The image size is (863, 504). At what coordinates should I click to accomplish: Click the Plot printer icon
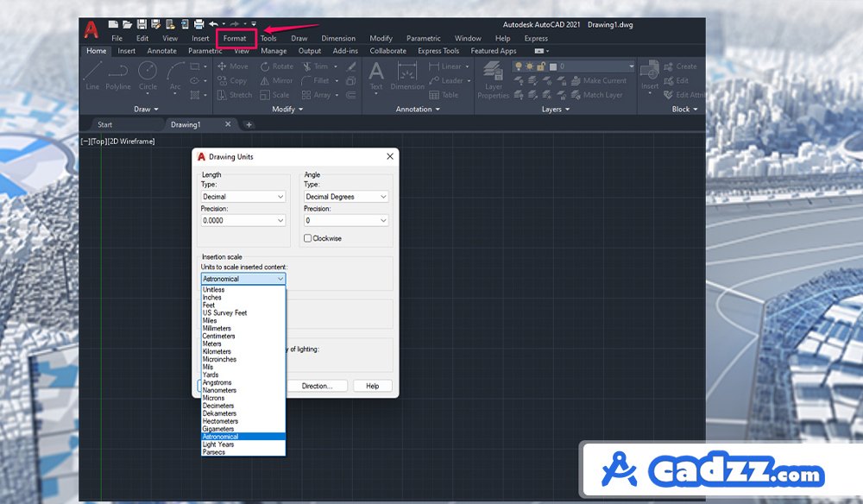point(198,24)
